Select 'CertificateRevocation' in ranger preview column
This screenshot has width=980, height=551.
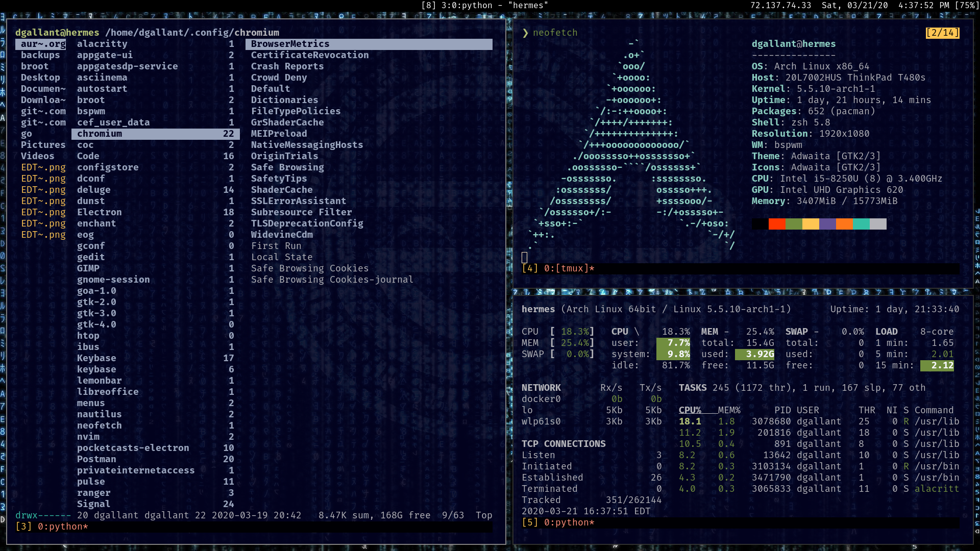point(310,56)
